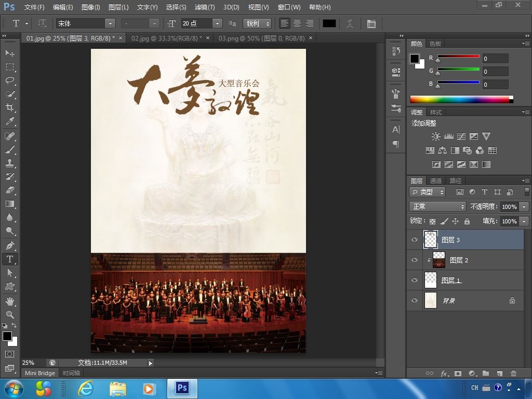The image size is (532, 399).
Task: Select the Eraser tool
Action: (x=10, y=190)
